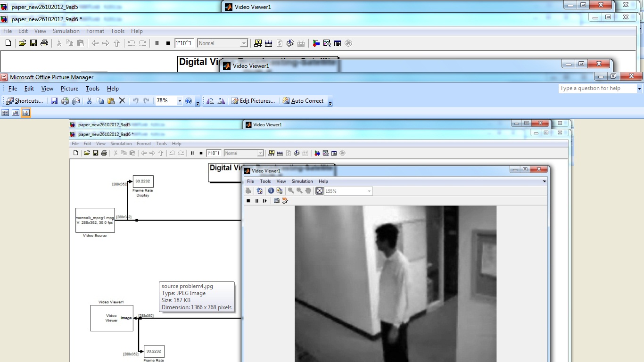Viewport: 644px width, 362px height.
Task: Open the Picture menu
Action: pos(69,89)
